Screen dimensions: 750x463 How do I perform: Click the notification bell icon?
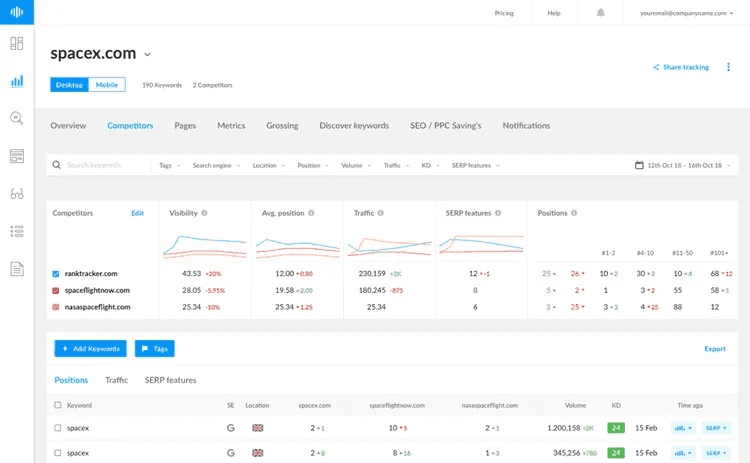[601, 13]
